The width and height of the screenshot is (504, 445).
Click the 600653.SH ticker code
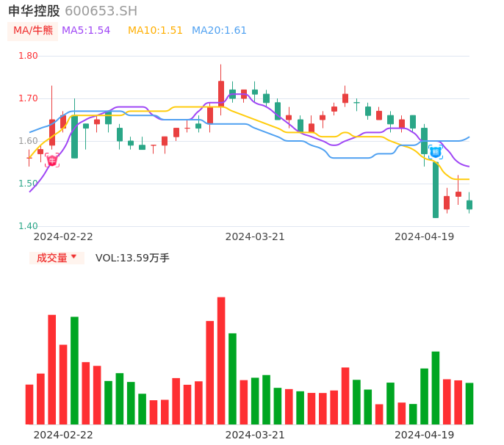[101, 11]
